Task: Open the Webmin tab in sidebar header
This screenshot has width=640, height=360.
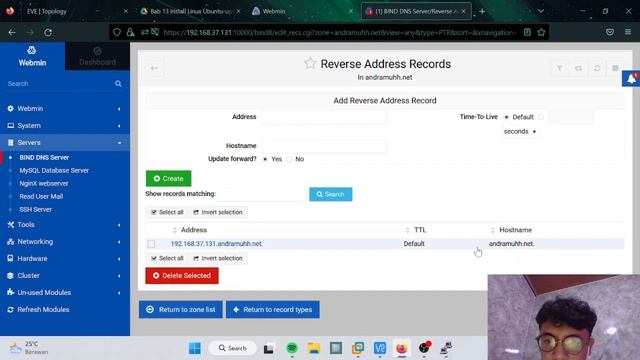Action: click(32, 56)
